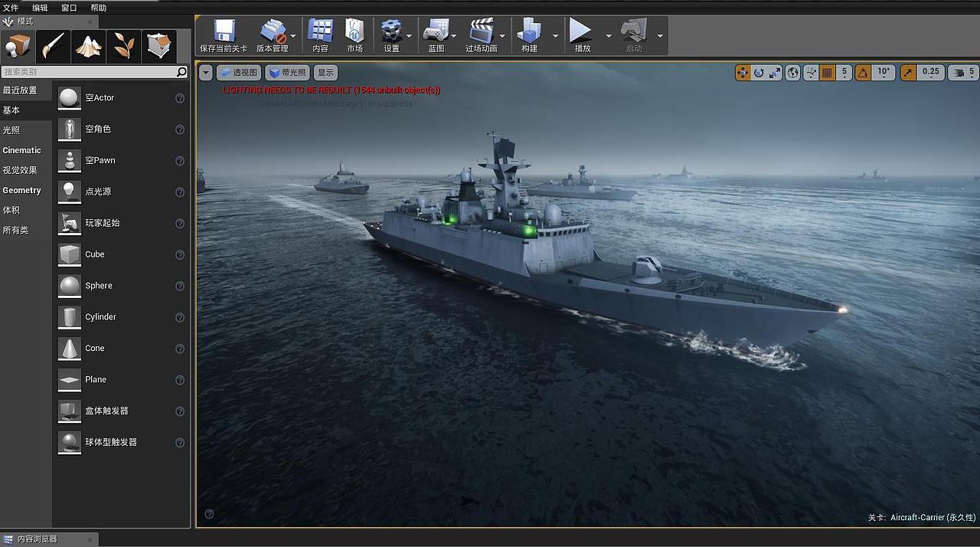
Task: Open help for 空Actor row
Action: tap(180, 98)
